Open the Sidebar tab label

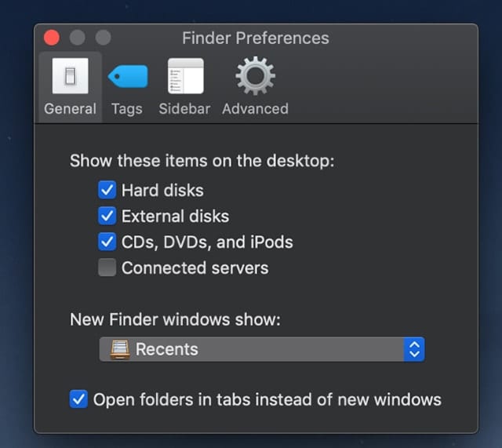[x=184, y=109]
